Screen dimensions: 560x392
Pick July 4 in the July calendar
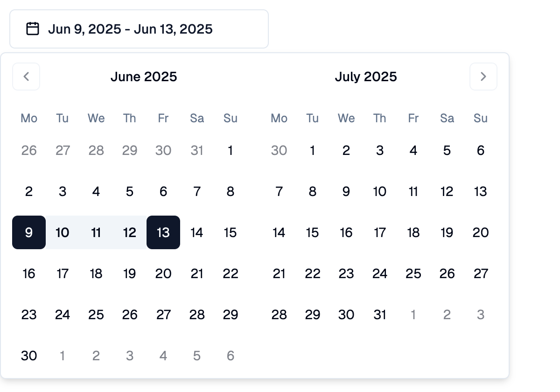click(x=413, y=150)
